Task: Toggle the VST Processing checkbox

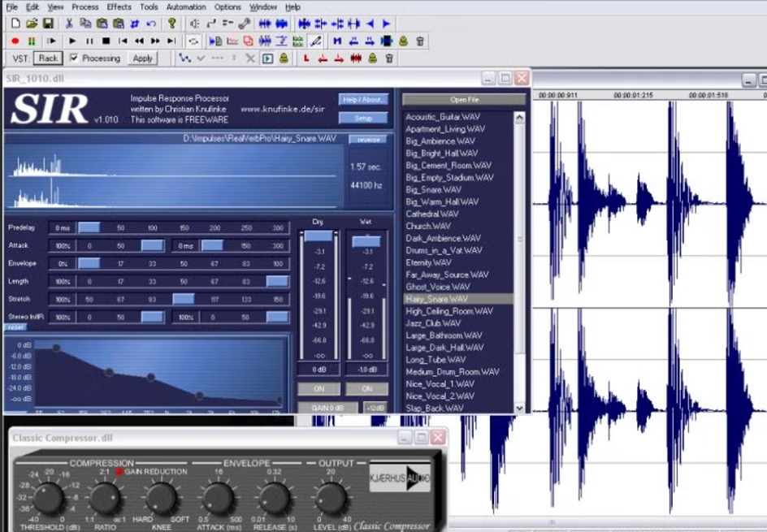Action: click(x=73, y=58)
